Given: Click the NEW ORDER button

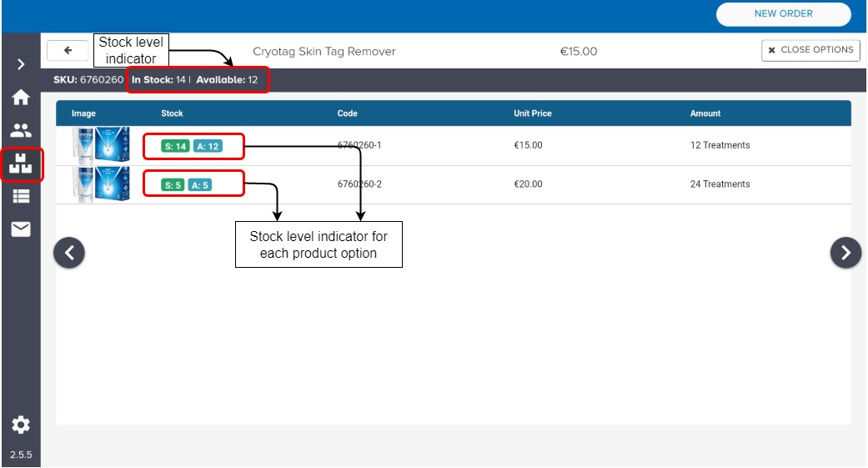Looking at the screenshot, I should (x=783, y=14).
